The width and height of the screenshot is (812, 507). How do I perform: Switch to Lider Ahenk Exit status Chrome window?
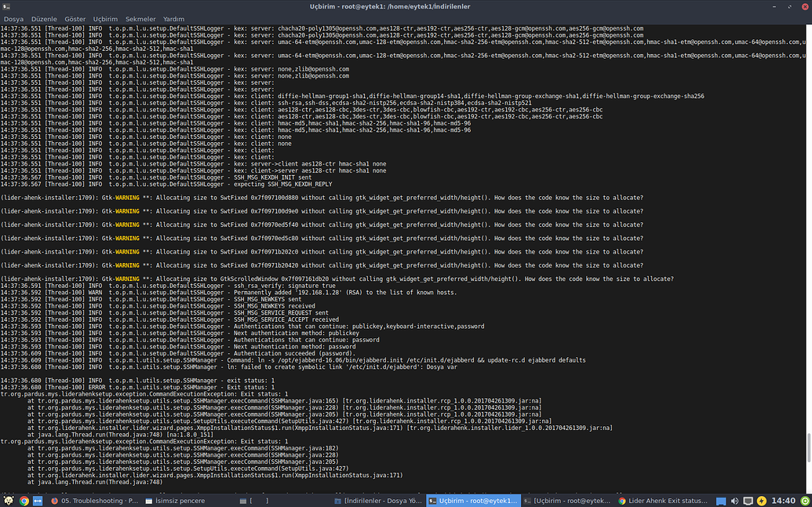(662, 500)
